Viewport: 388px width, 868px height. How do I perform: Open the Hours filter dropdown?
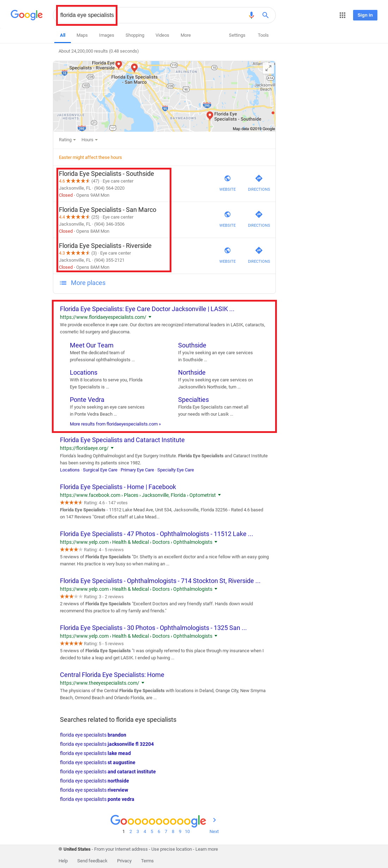89,140
